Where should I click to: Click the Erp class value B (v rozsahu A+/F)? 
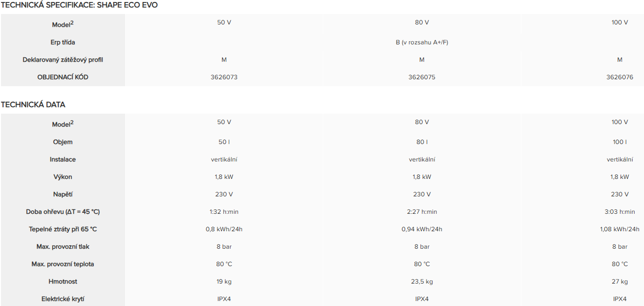pyautogui.click(x=422, y=42)
